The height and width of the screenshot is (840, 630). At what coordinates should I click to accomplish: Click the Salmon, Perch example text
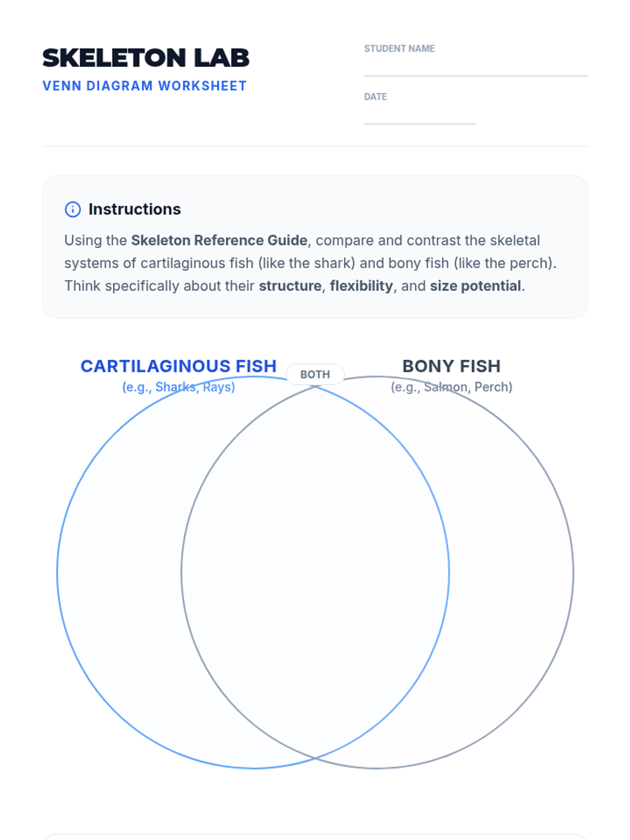pos(451,387)
